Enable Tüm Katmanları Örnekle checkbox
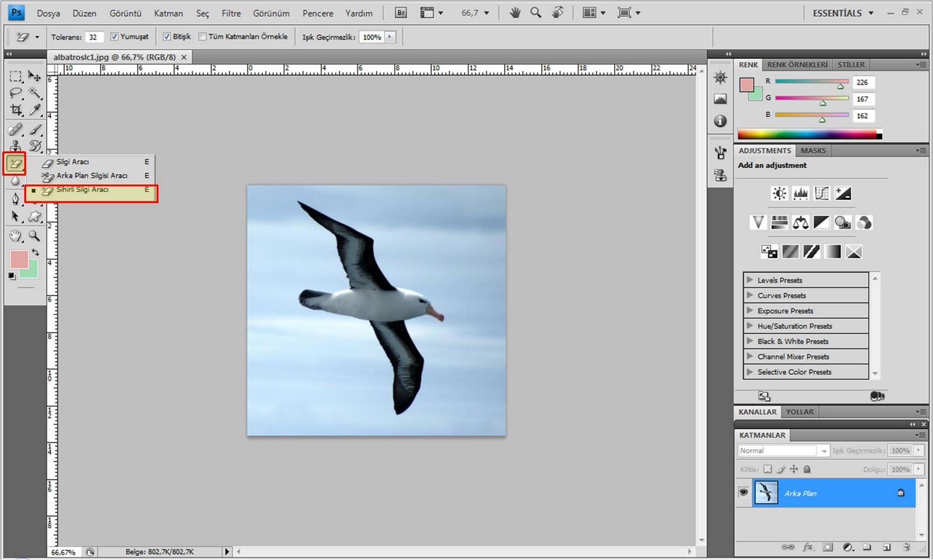The height and width of the screenshot is (560, 933). click(202, 37)
